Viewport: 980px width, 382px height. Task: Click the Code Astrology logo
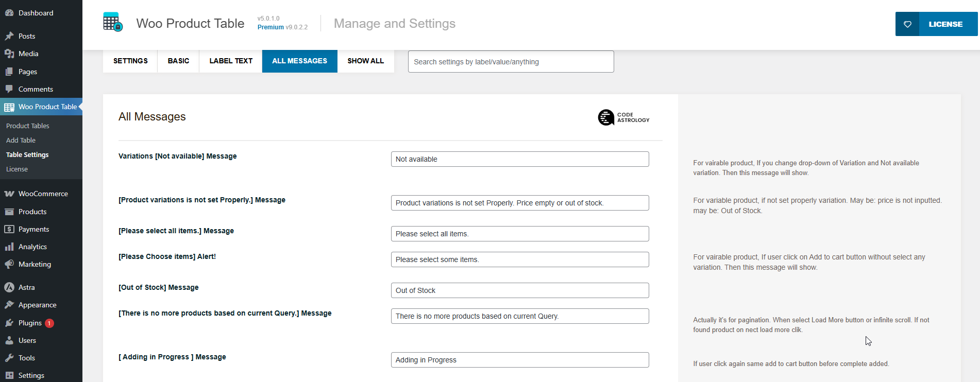coord(623,117)
